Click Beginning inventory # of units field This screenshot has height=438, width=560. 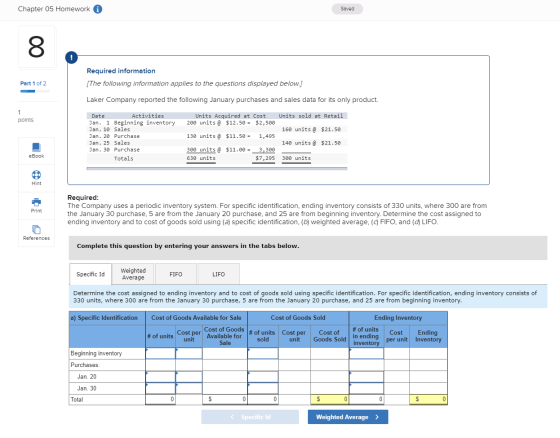pos(160,353)
